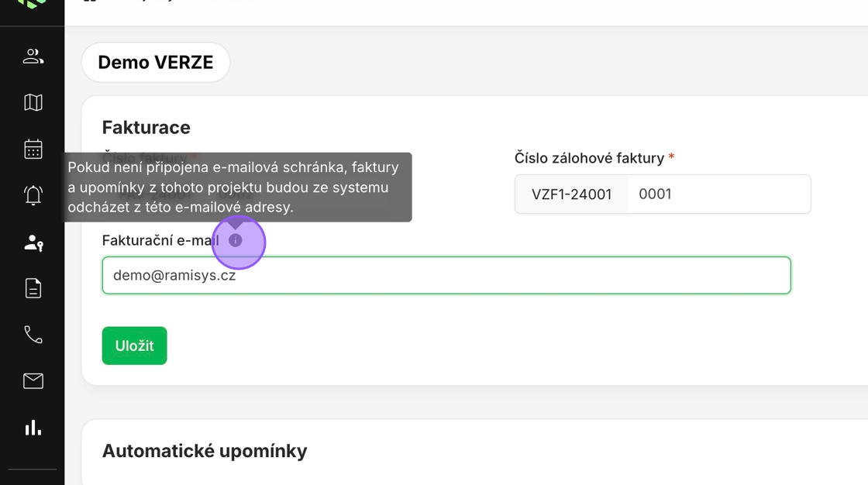Focus the Fakturační e-mail input field
The height and width of the screenshot is (485, 868).
click(446, 275)
